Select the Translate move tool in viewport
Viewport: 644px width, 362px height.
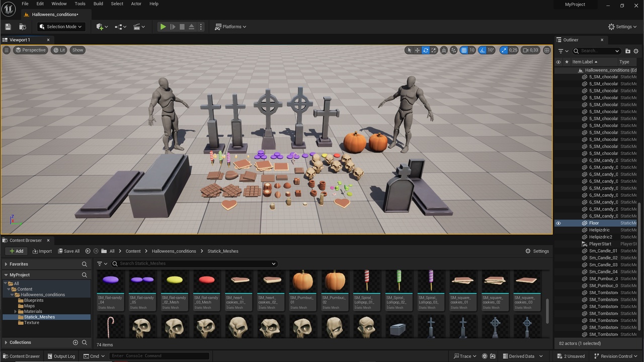click(x=417, y=50)
